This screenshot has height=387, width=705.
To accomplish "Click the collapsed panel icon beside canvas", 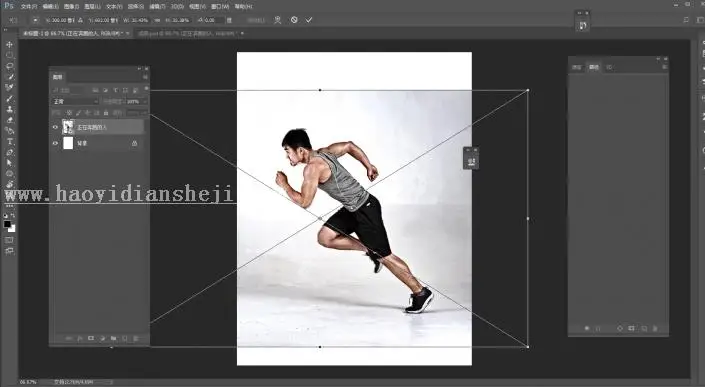I will [471, 162].
